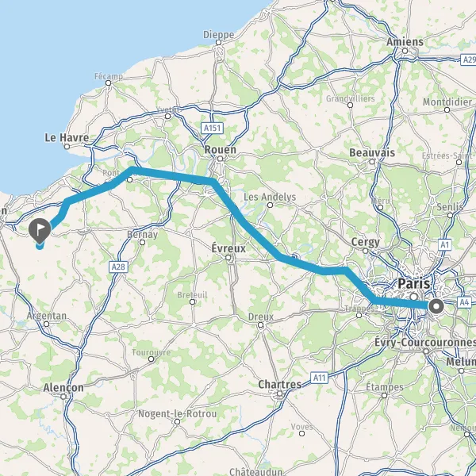This screenshot has width=476, height=476.
Task: Select the Cergy city label
Action: click(x=365, y=242)
